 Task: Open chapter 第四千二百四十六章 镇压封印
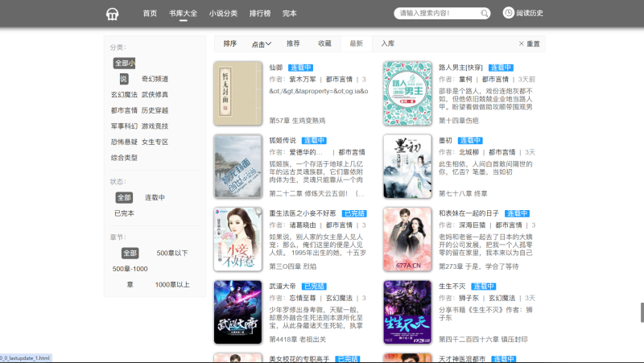483,340
